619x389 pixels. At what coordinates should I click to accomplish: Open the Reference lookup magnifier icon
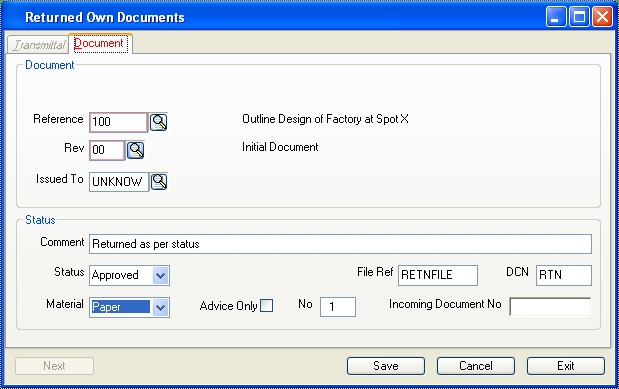click(x=159, y=122)
